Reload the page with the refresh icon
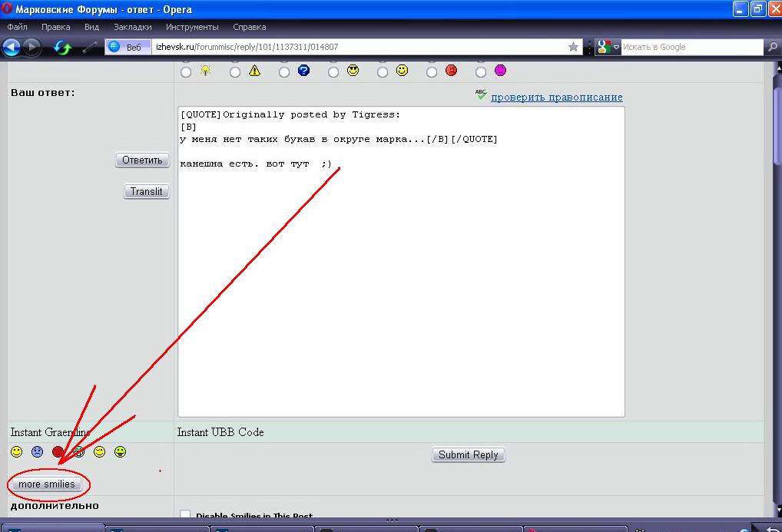 pyautogui.click(x=62, y=48)
